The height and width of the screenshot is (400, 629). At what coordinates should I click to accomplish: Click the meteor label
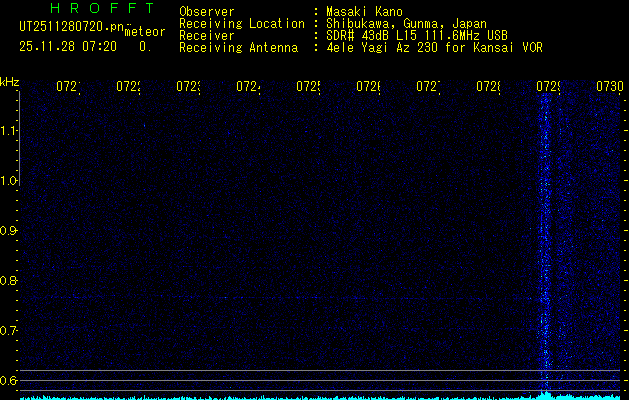[x=145, y=31]
